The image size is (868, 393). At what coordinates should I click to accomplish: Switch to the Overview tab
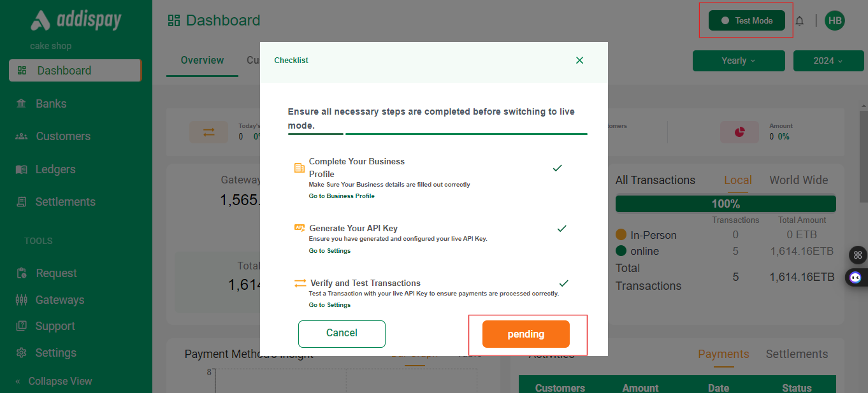202,61
